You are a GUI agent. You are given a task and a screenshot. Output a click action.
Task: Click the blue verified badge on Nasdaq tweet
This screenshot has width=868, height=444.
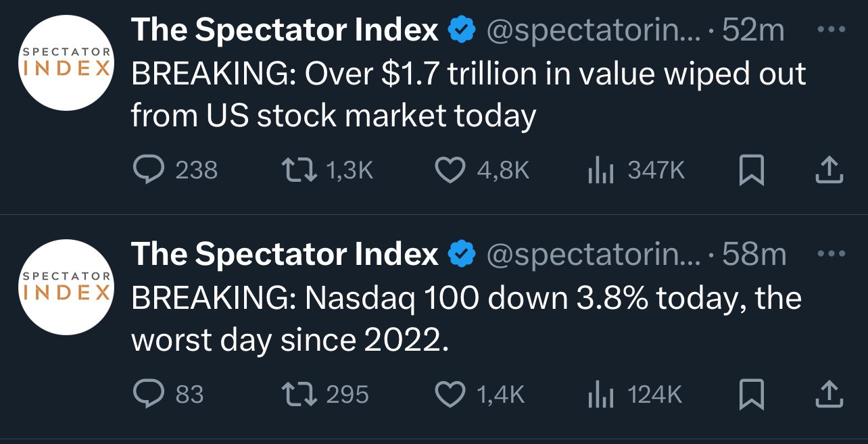coord(462,255)
